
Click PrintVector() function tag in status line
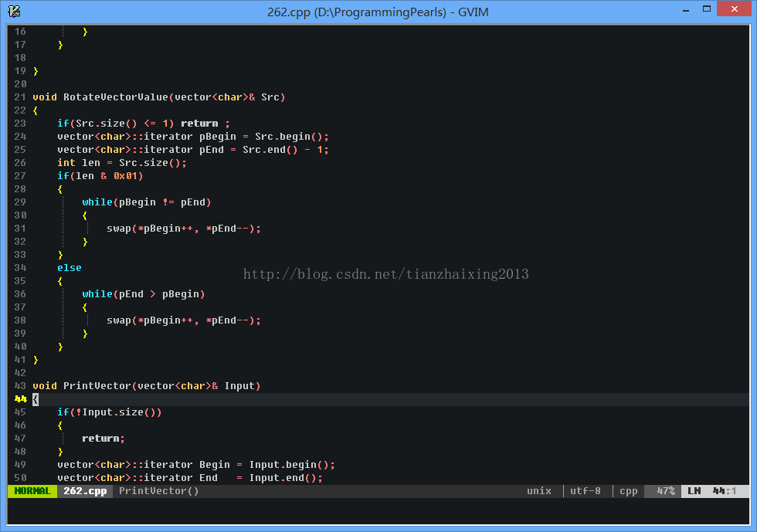tap(159, 491)
